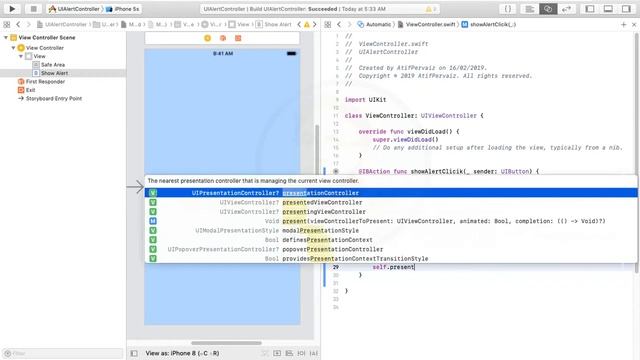The width and height of the screenshot is (640, 360).
Task: Open View as: iPhone 8 device options
Action: point(182,353)
